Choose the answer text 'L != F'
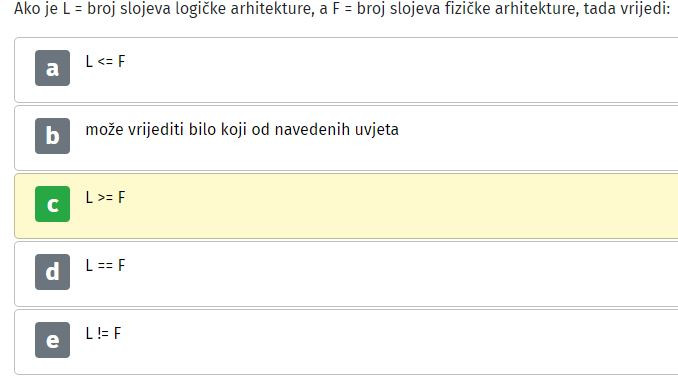The width and height of the screenshot is (678, 378). [x=103, y=333]
